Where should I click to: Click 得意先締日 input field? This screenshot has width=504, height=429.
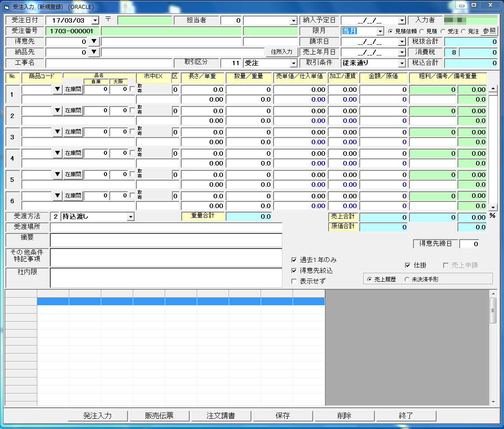[x=470, y=244]
